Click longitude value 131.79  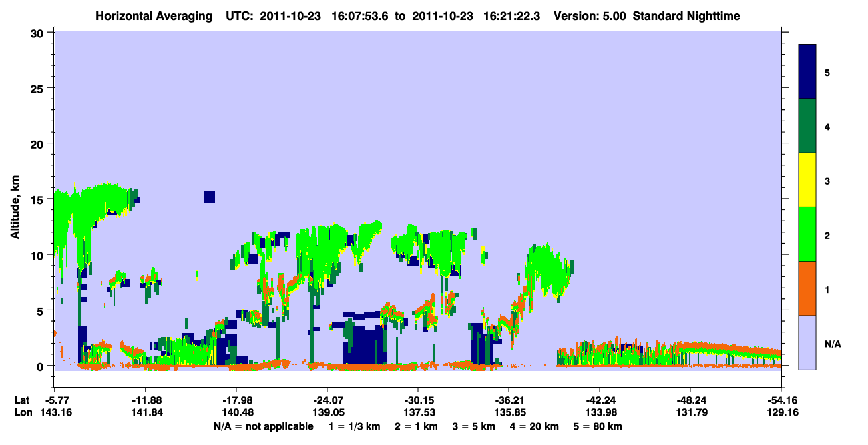pos(690,412)
